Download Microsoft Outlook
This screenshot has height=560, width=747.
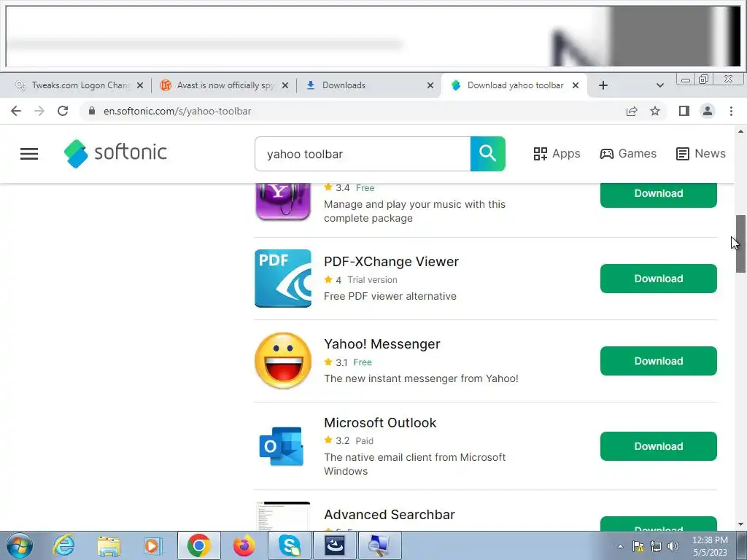[659, 446]
